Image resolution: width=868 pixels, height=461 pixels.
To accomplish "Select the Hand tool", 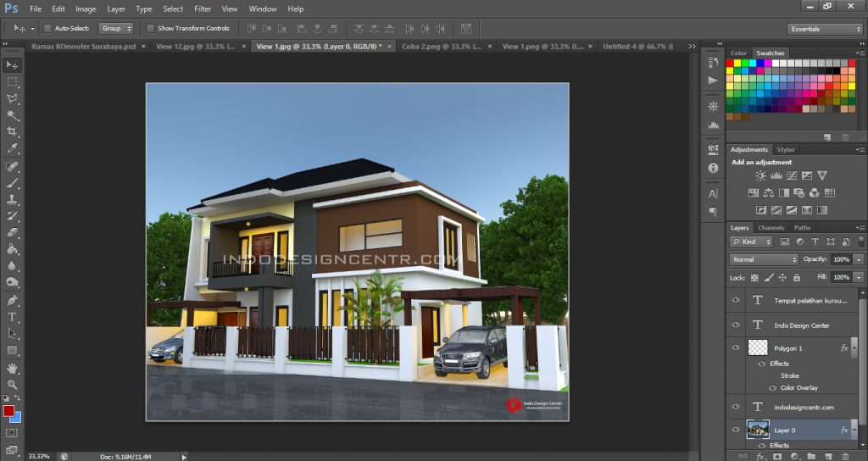I will point(12,368).
